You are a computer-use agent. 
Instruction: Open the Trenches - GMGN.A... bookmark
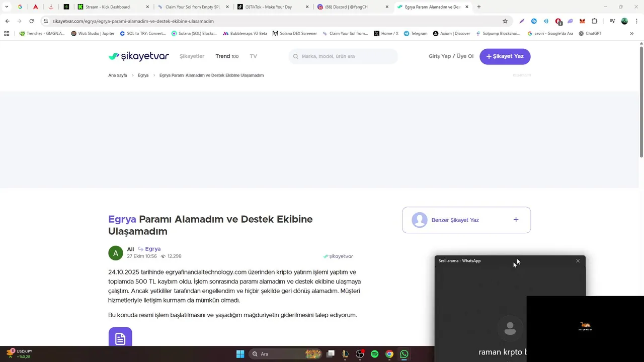[42, 34]
